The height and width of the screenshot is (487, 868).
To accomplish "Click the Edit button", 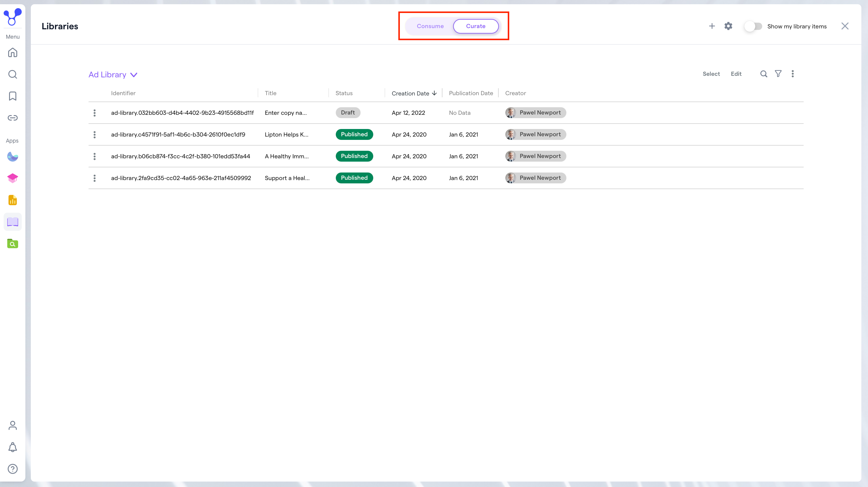I will tap(736, 74).
